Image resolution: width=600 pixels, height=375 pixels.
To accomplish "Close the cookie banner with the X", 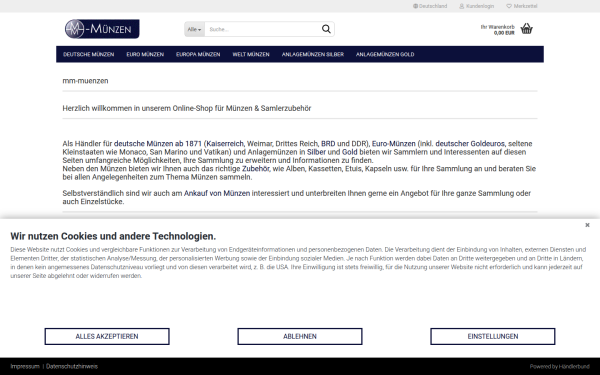I will [x=587, y=225].
